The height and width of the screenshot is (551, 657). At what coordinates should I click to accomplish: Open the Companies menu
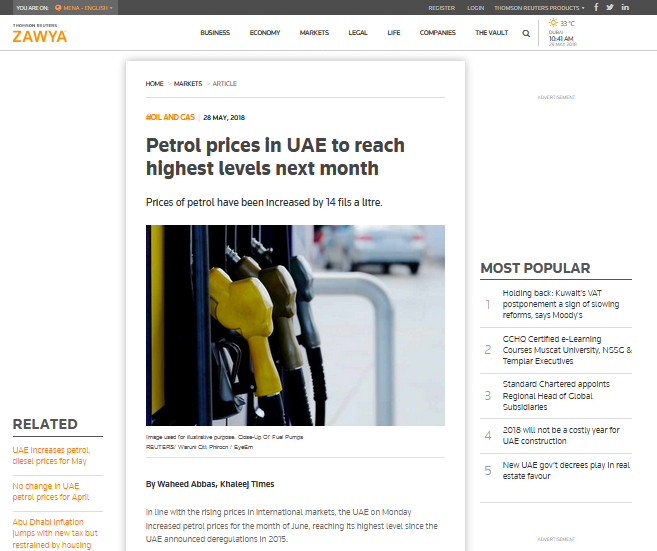click(x=437, y=33)
